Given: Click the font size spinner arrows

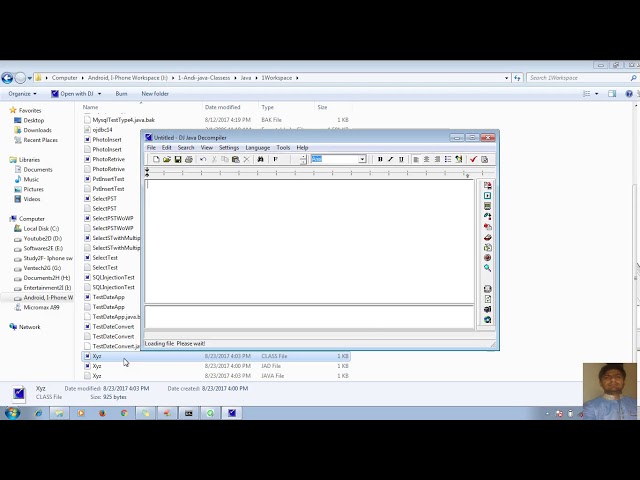Looking at the screenshot, I should (x=303, y=159).
